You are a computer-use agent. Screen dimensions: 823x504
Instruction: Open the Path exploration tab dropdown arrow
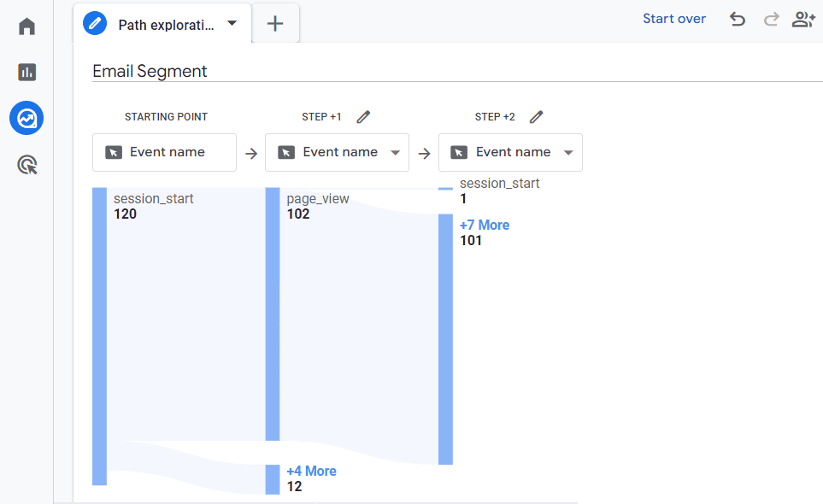tap(232, 24)
